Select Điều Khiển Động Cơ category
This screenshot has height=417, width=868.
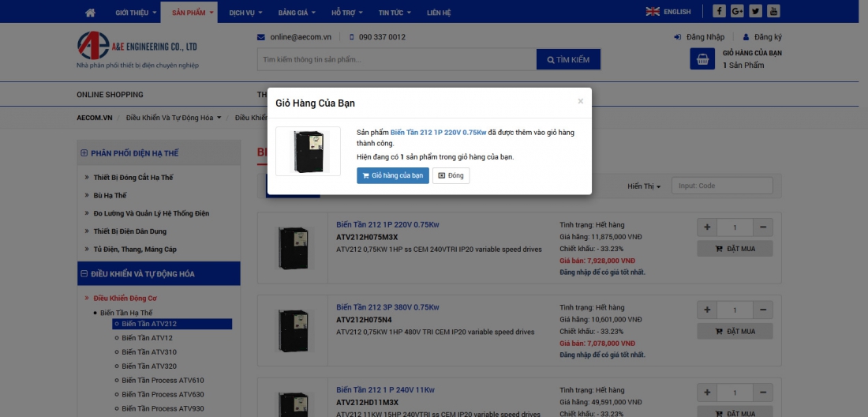[x=125, y=298]
